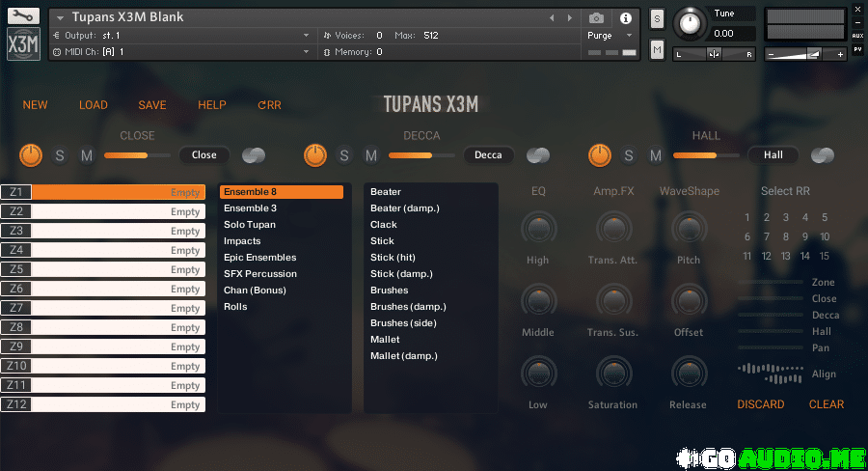Click the Close mic link toggle icon
Viewport: 868px width, 471px height.
tap(254, 155)
